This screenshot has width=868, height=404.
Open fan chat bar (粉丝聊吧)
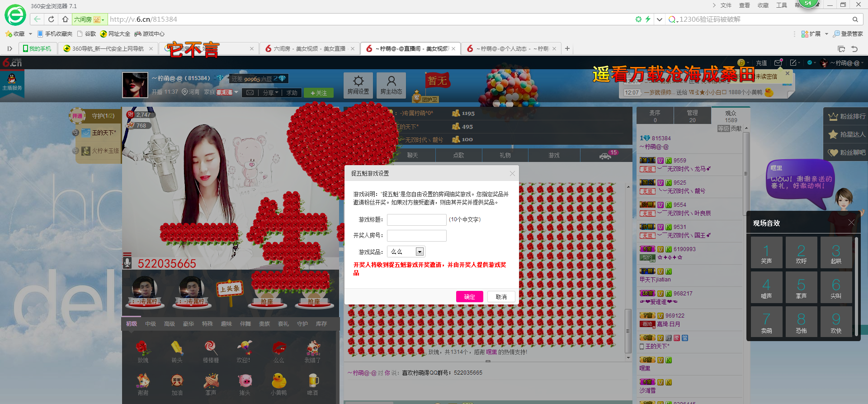pos(846,152)
